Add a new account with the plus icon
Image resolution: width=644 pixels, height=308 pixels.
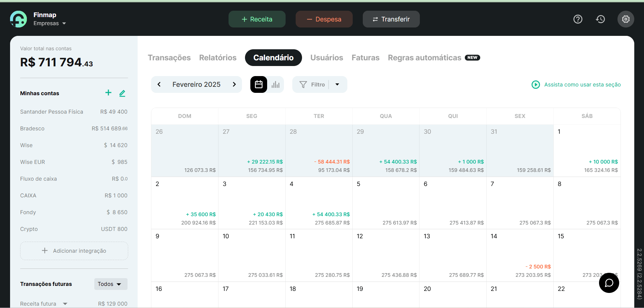108,93
